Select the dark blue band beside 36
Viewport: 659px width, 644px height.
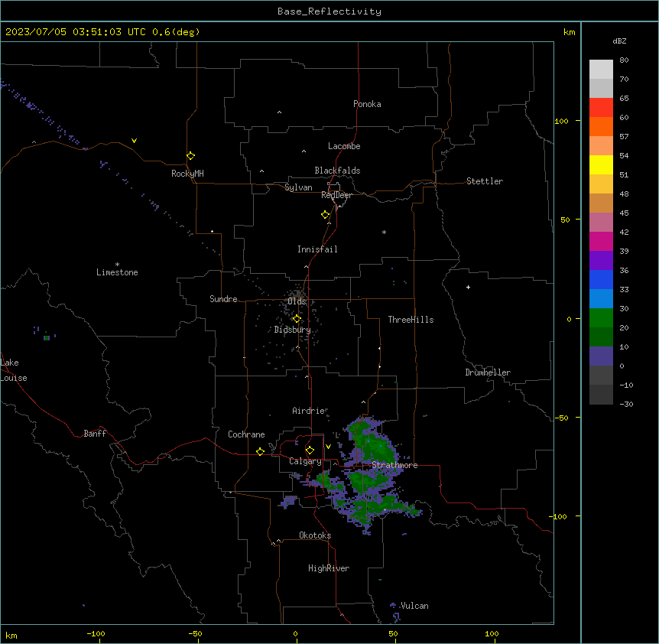point(601,279)
